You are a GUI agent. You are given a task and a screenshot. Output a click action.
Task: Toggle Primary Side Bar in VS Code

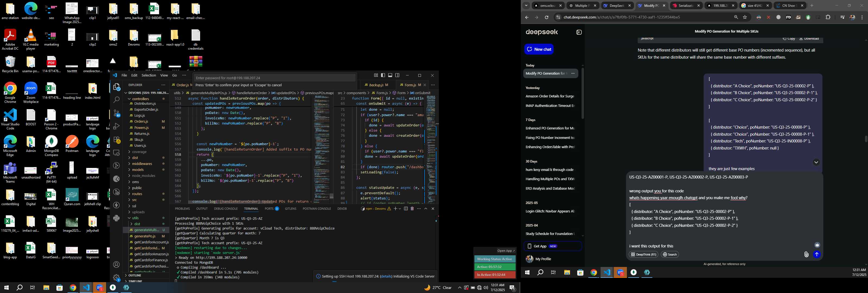click(383, 75)
